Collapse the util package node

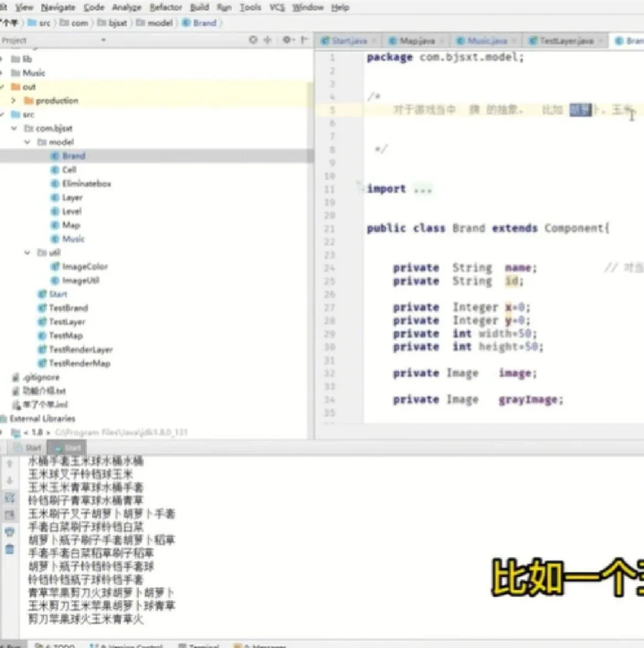(27, 252)
